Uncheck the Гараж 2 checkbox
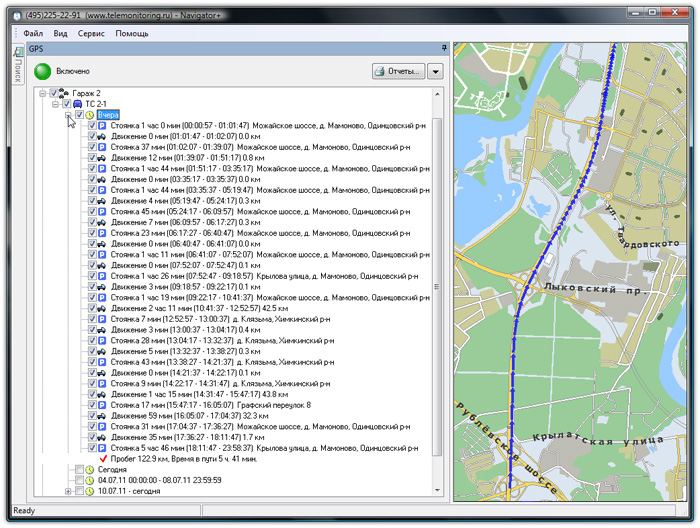700x528 pixels. (54, 93)
